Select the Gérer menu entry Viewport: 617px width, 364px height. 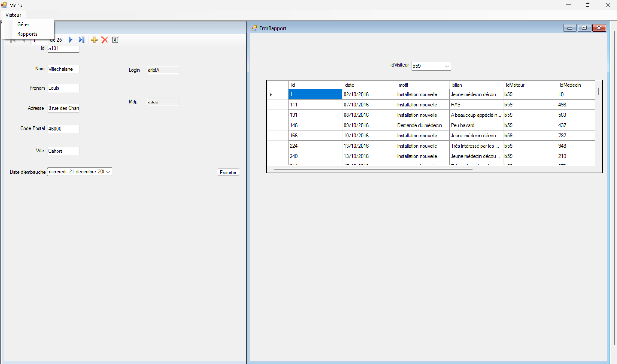[x=23, y=24]
